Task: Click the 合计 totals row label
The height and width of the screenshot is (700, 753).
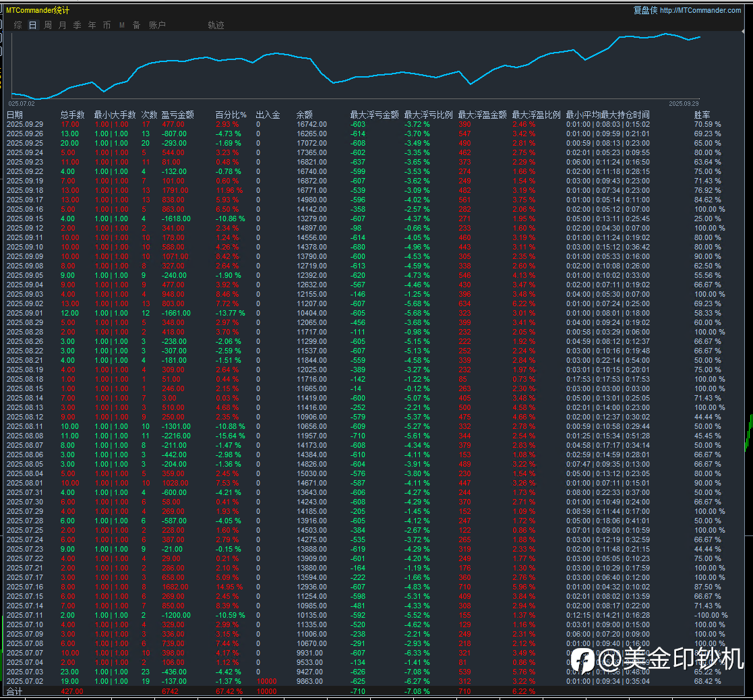Action: 15,692
